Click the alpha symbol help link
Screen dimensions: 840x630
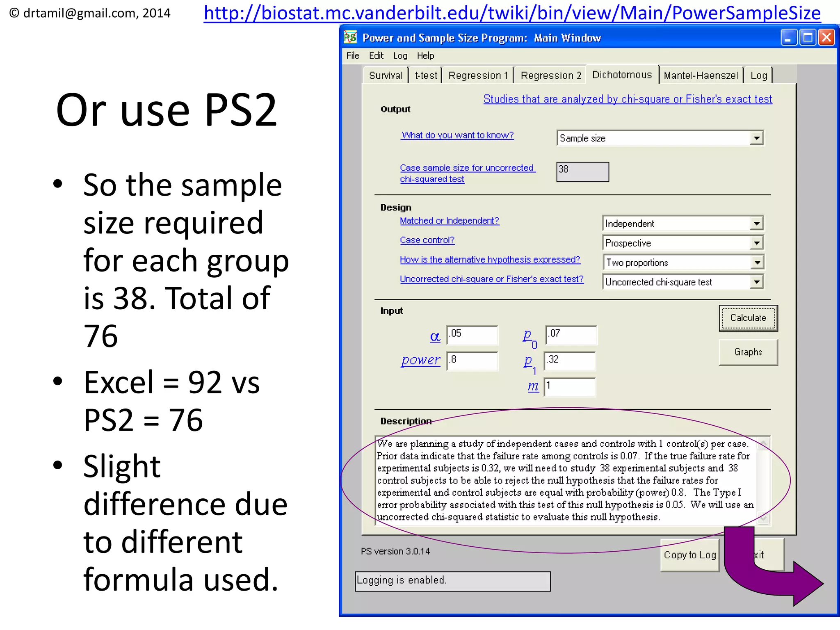(435, 337)
